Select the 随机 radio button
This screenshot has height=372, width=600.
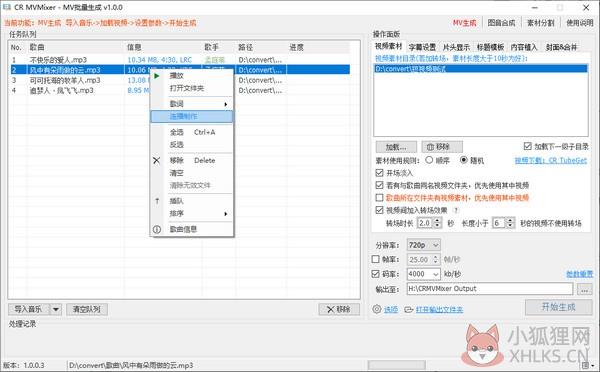point(463,160)
